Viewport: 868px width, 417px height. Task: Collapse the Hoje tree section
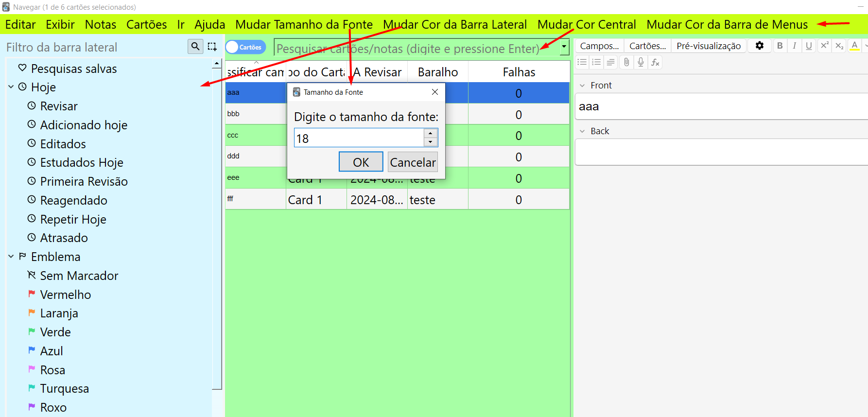coord(11,87)
